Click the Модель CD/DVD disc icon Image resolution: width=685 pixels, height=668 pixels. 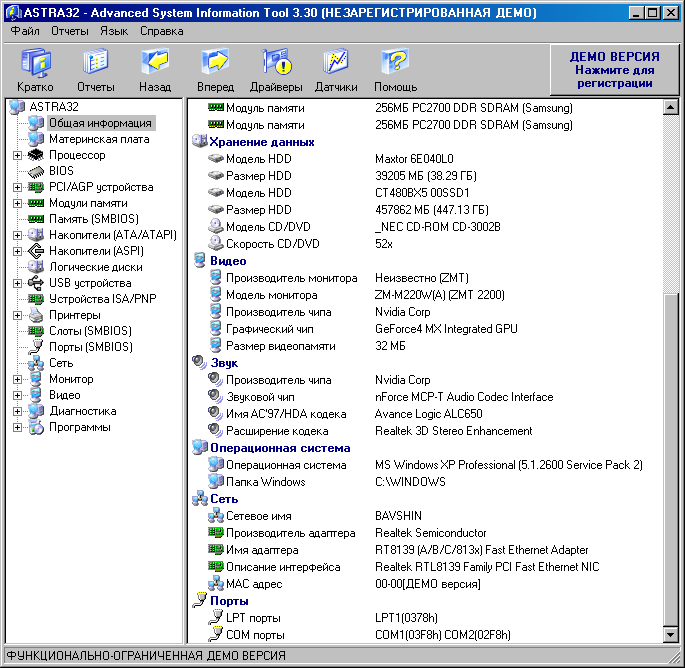[215, 226]
